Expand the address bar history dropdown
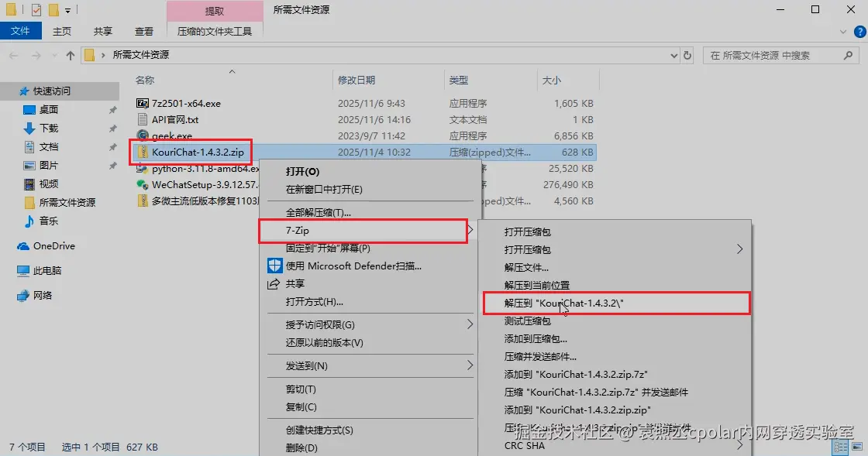Image resolution: width=868 pixels, height=456 pixels. [673, 55]
